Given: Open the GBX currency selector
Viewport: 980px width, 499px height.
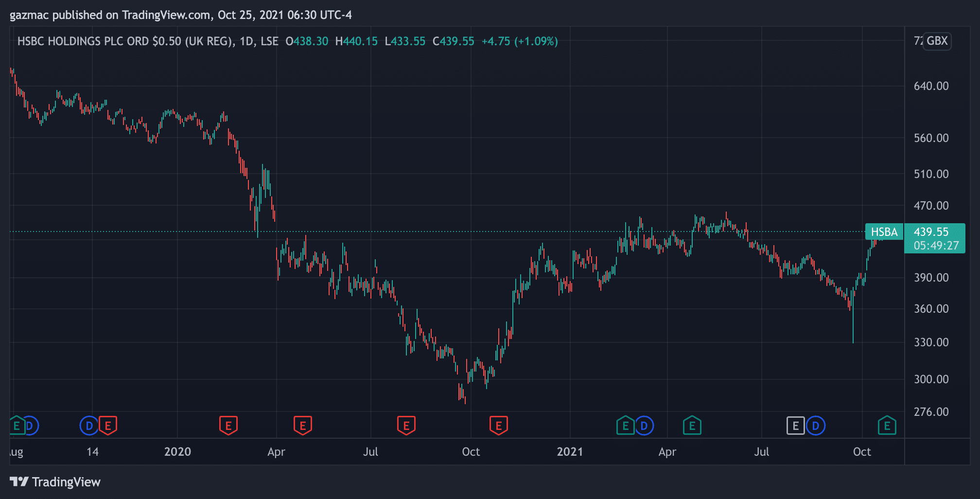Looking at the screenshot, I should 937,41.
